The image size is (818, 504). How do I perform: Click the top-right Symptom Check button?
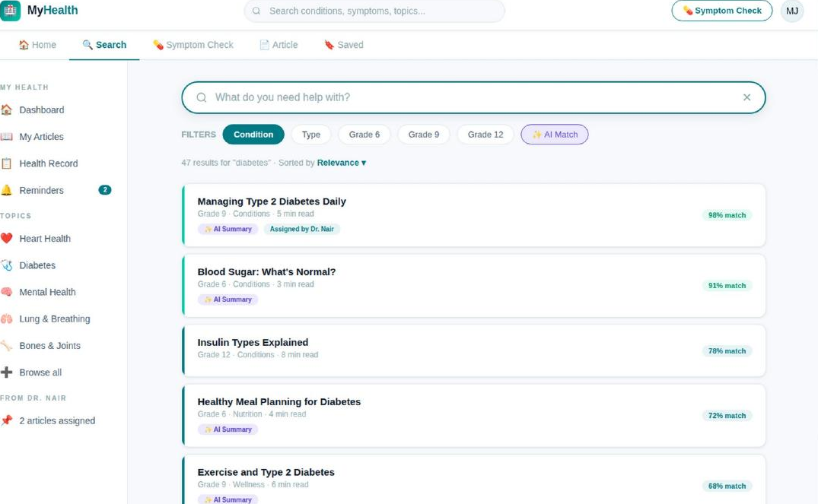coord(722,11)
